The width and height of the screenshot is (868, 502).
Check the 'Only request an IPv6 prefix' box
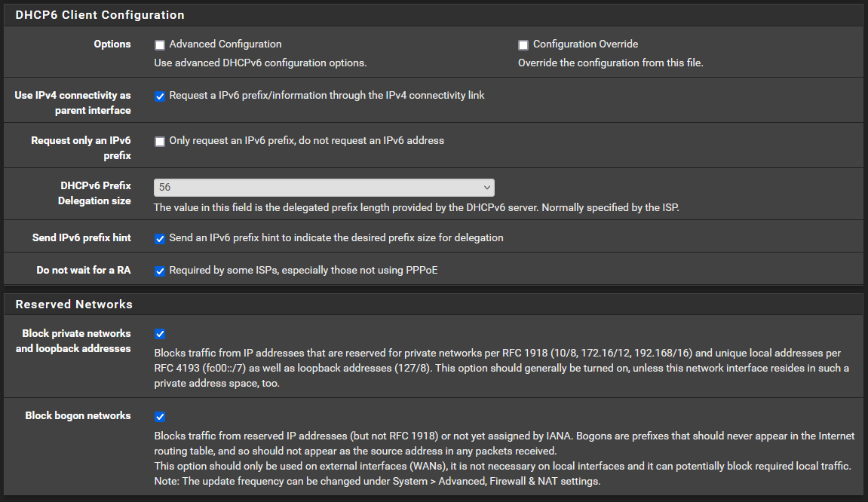(159, 142)
